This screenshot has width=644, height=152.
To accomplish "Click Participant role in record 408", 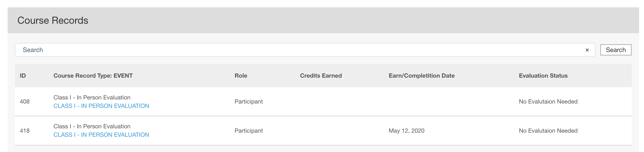I will 249,102.
